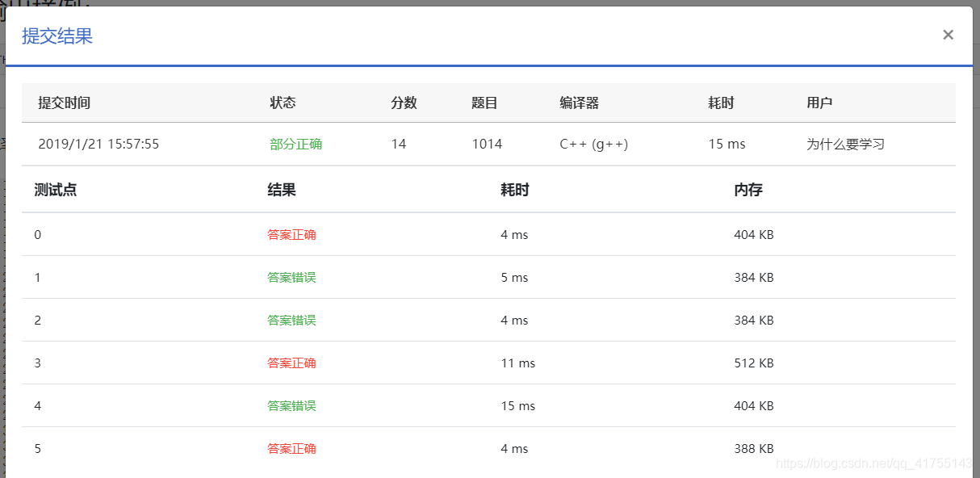Open user 为什么要学习
Viewport: 980px width, 478px height.
[x=846, y=145]
